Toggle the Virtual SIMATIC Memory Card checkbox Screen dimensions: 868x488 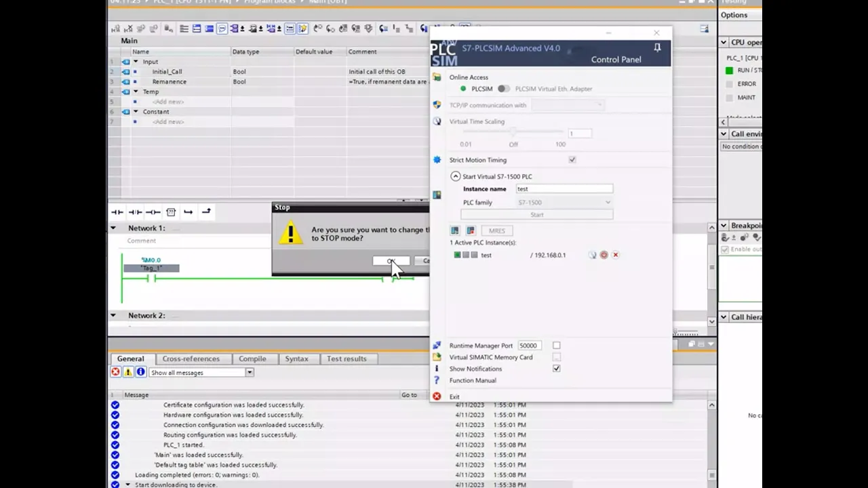click(556, 357)
